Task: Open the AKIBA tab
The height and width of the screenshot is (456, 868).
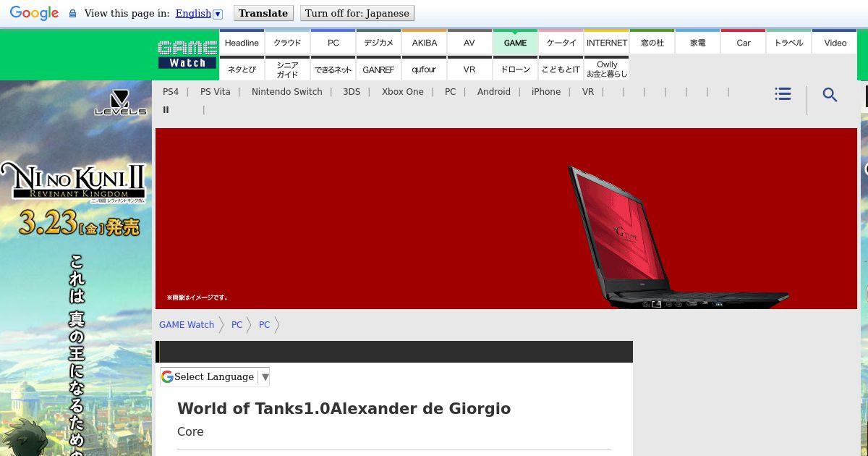Action: click(x=424, y=42)
